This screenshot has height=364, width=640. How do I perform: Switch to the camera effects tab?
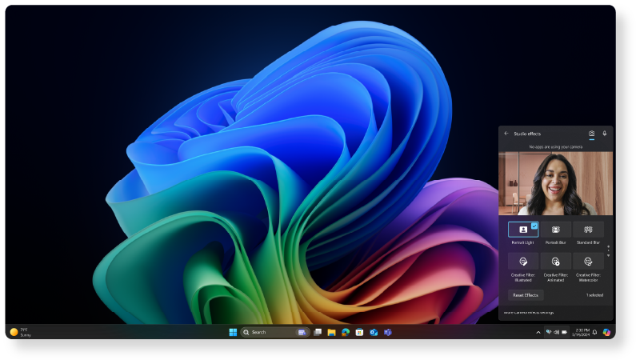click(x=592, y=134)
